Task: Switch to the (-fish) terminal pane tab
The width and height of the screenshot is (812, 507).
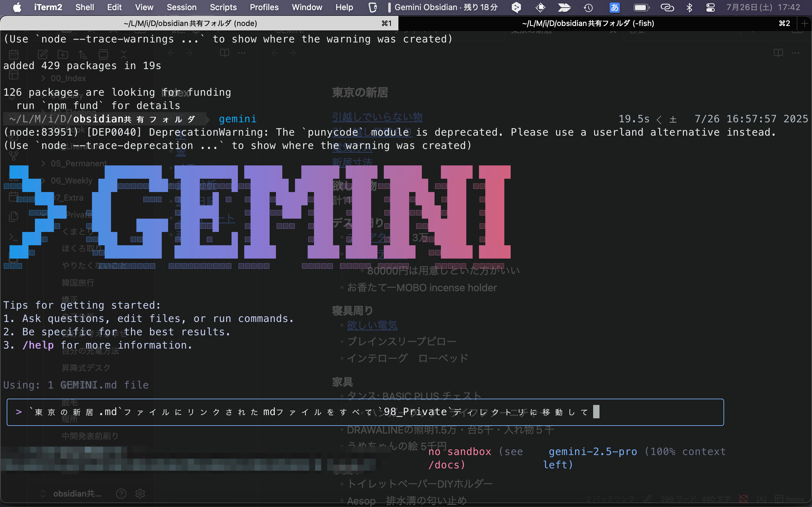Action: 588,23
